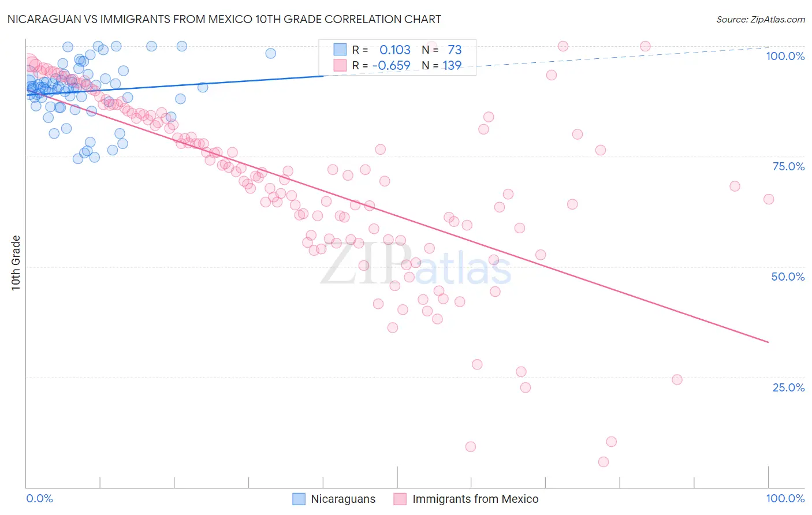Viewport: 812px width, 515px height.
Task: Click the pink swatch beside R = -0.659
Action: 340,65
